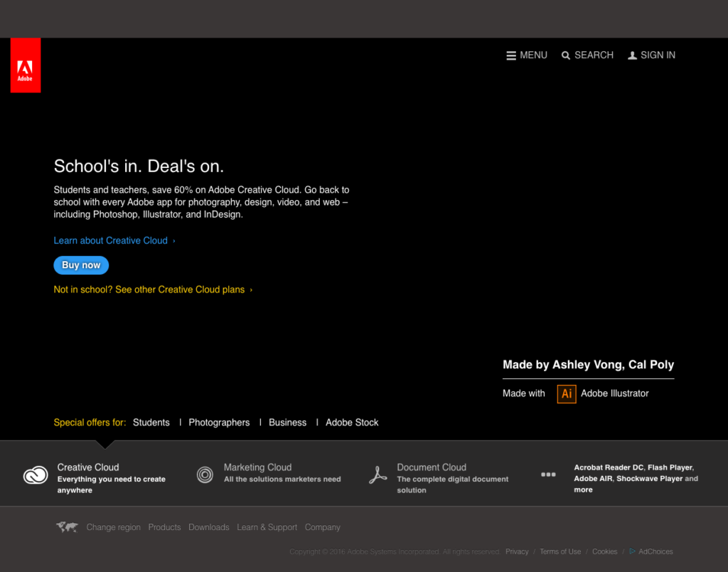The height and width of the screenshot is (572, 728).
Task: Select the Adobe Stock offer
Action: (x=351, y=422)
